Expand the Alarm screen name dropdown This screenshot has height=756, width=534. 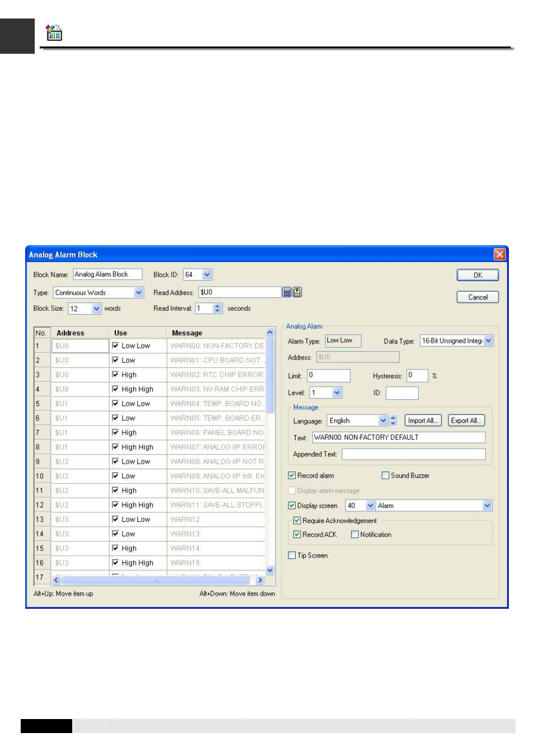pyautogui.click(x=487, y=506)
